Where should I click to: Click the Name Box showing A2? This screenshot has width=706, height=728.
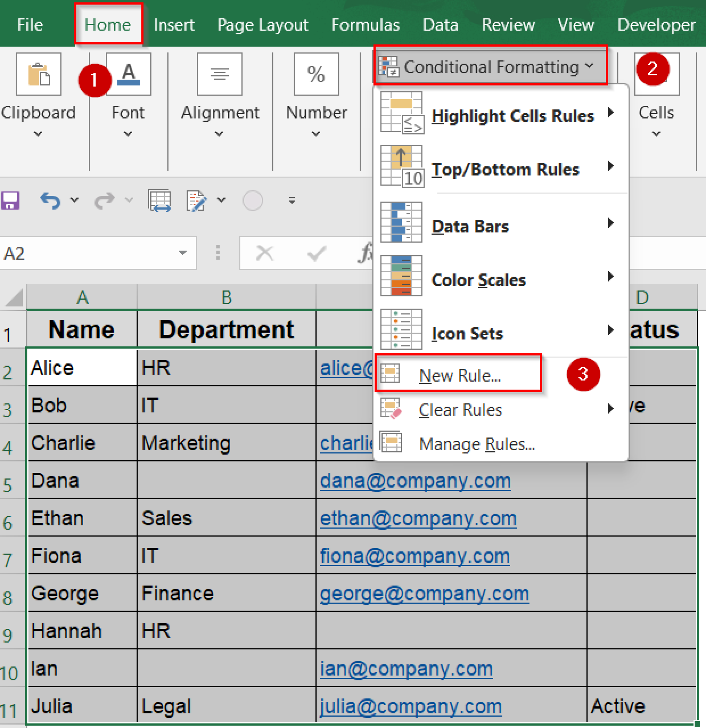tap(74, 253)
